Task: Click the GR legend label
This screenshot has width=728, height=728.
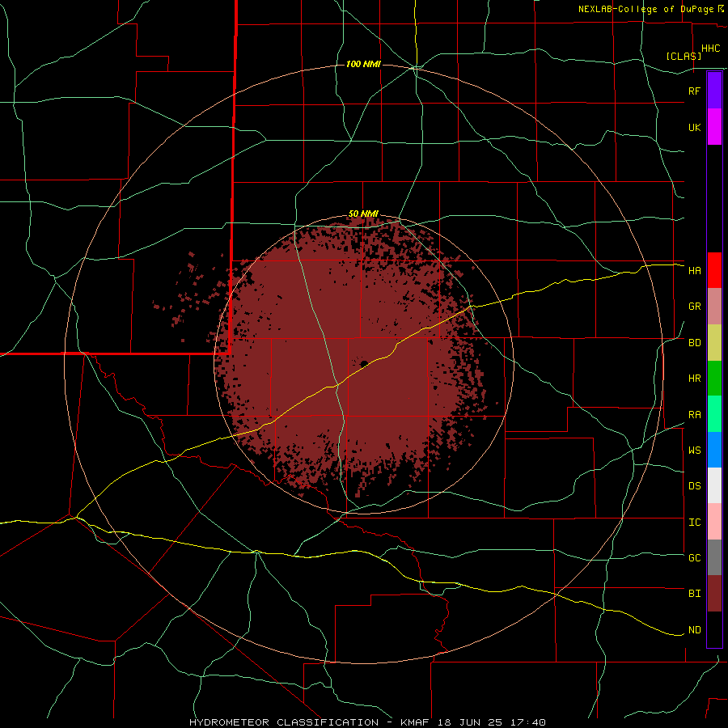Action: [x=694, y=307]
